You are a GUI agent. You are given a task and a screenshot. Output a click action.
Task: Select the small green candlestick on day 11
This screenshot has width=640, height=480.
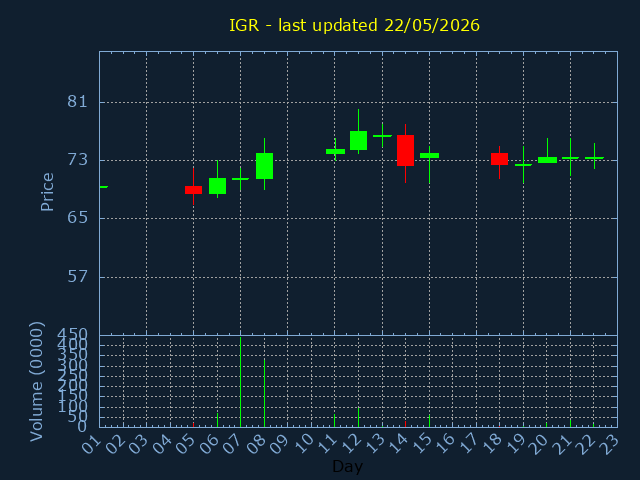point(335,151)
